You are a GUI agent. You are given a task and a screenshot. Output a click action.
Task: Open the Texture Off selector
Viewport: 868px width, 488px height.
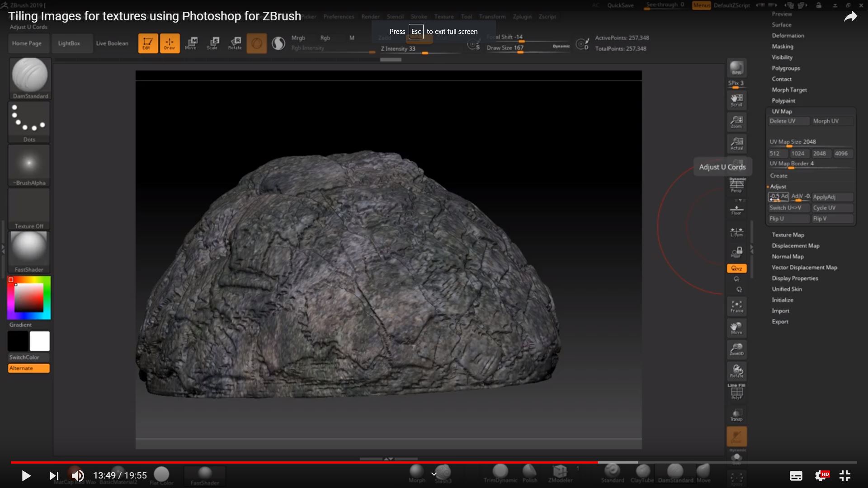point(29,208)
